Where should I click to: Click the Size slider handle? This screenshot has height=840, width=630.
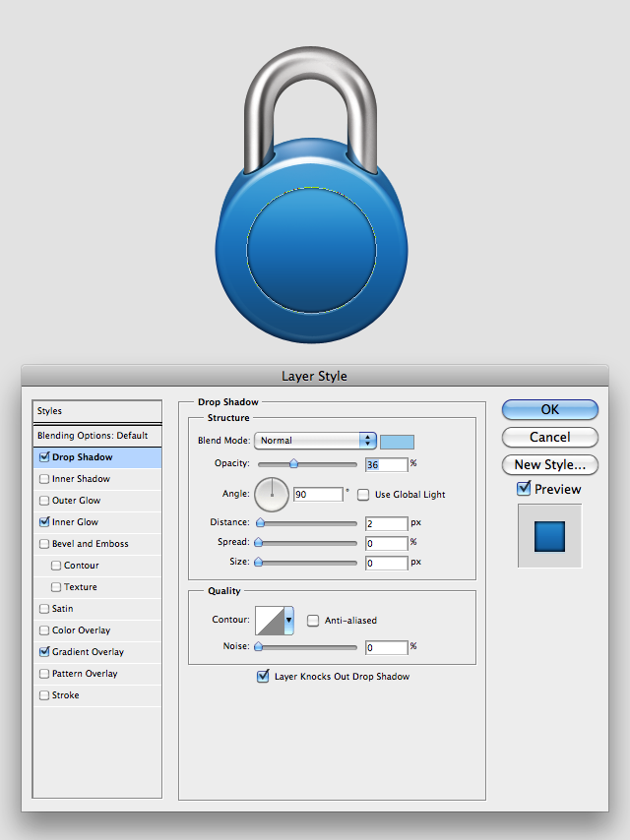259,562
